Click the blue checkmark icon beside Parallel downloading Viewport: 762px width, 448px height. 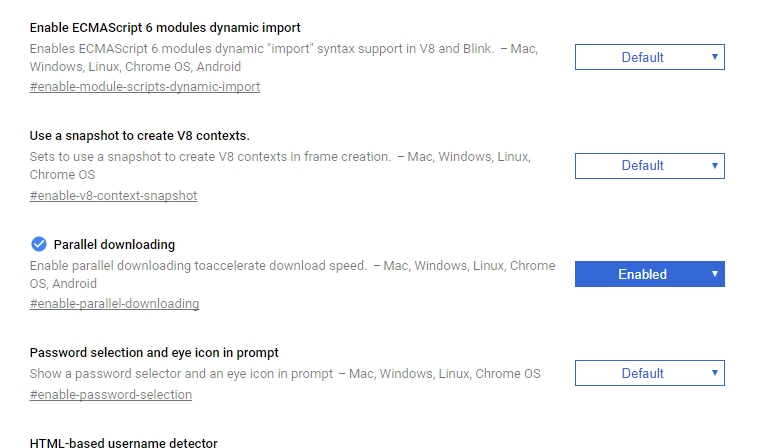click(x=39, y=244)
